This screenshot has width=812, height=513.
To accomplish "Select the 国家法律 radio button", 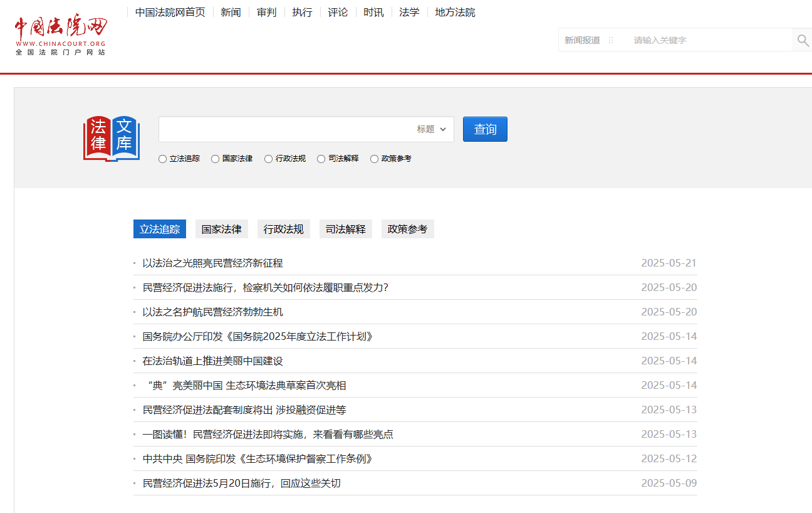I will (x=216, y=159).
